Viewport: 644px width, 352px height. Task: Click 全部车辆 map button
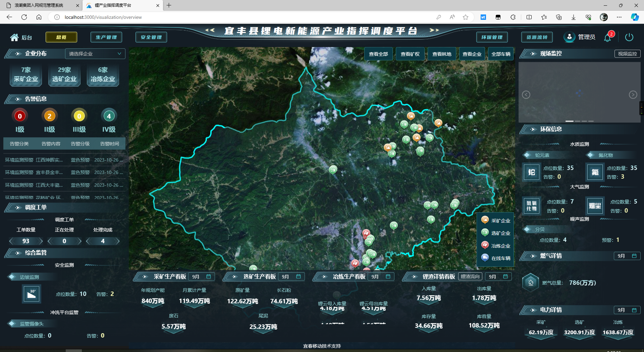point(501,54)
